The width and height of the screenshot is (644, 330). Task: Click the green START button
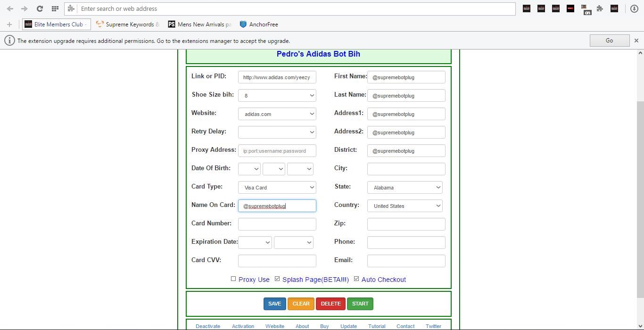point(360,304)
